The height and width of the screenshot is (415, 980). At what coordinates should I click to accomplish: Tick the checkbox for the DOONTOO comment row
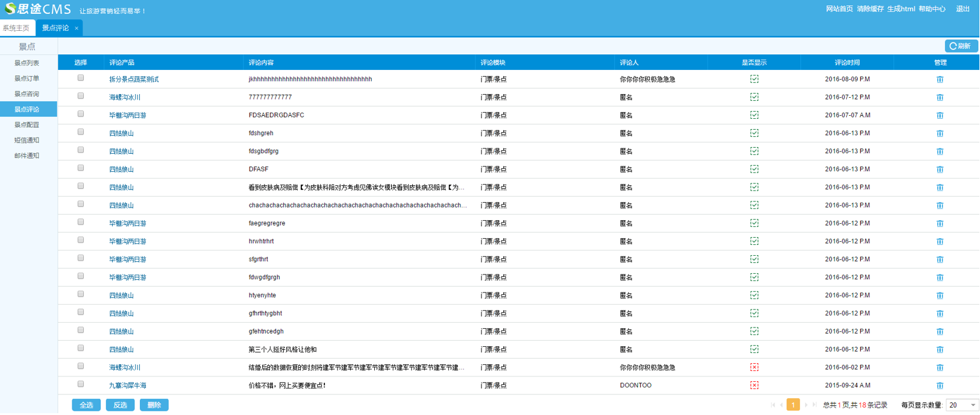pyautogui.click(x=81, y=384)
